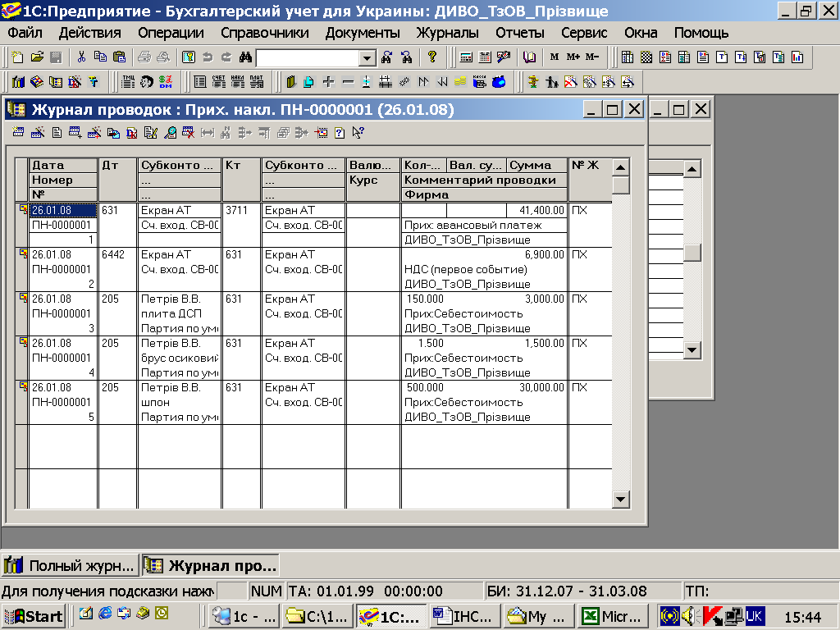Select the брус осиковий subconto cell
The width and height of the screenshot is (840, 630).
coord(180,358)
